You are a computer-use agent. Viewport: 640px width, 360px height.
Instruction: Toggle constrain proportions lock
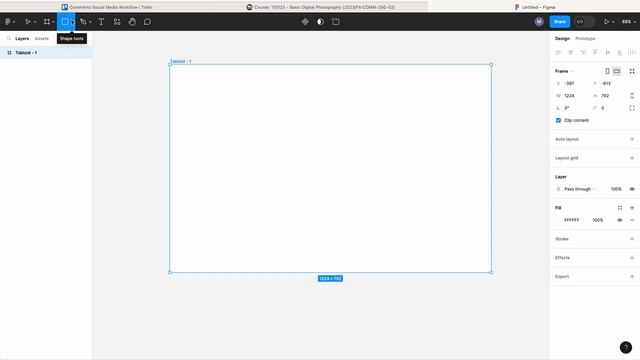pyautogui.click(x=632, y=96)
